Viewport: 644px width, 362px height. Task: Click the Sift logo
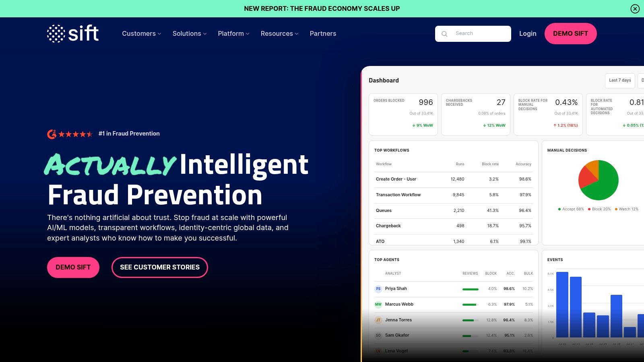[x=73, y=33]
